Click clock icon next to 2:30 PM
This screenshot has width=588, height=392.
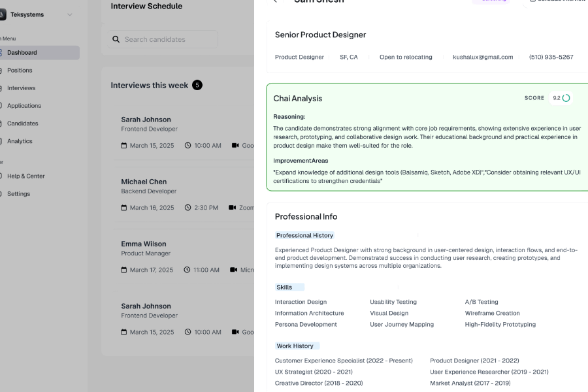tap(188, 208)
